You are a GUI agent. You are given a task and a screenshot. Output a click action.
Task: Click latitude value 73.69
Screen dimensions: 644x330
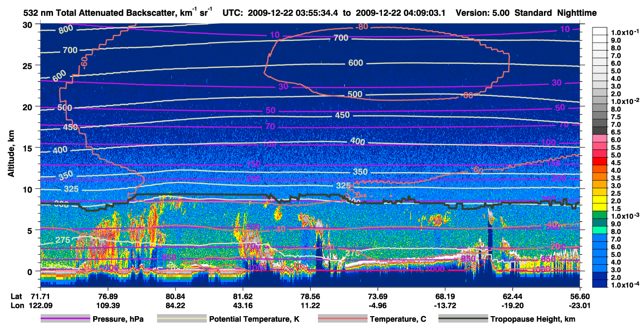pyautogui.click(x=377, y=295)
